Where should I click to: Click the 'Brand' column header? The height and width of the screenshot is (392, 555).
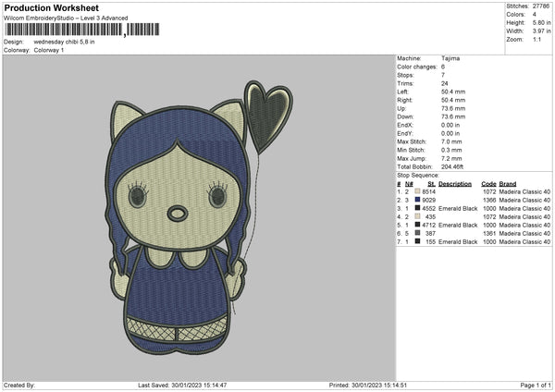click(508, 184)
